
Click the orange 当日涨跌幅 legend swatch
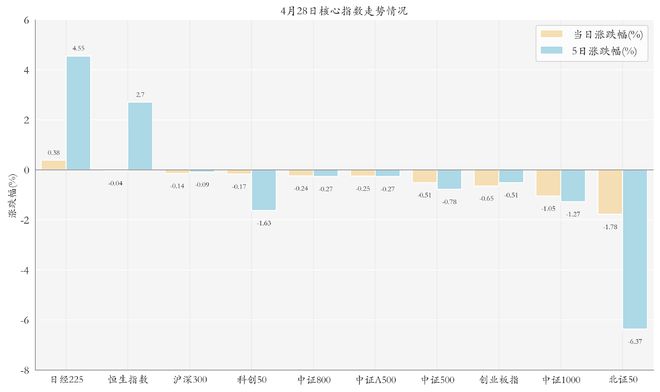tap(551, 34)
